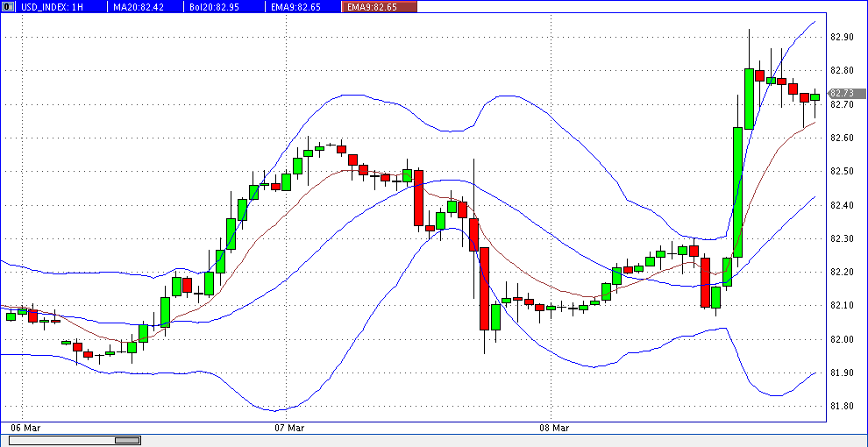Click the 81.90 price axis label
Viewport: 868px width, 447px height.
842,373
